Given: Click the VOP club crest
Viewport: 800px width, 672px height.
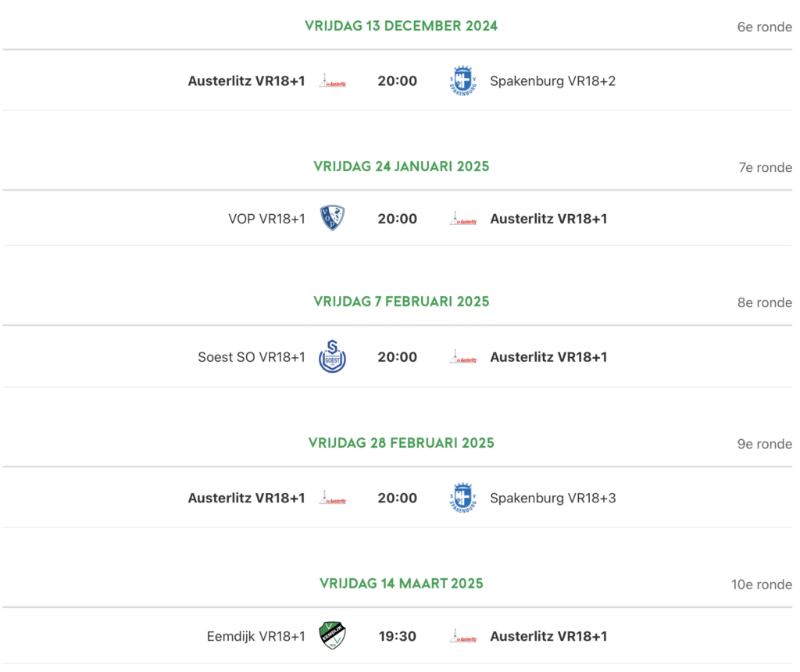Looking at the screenshot, I should [332, 218].
